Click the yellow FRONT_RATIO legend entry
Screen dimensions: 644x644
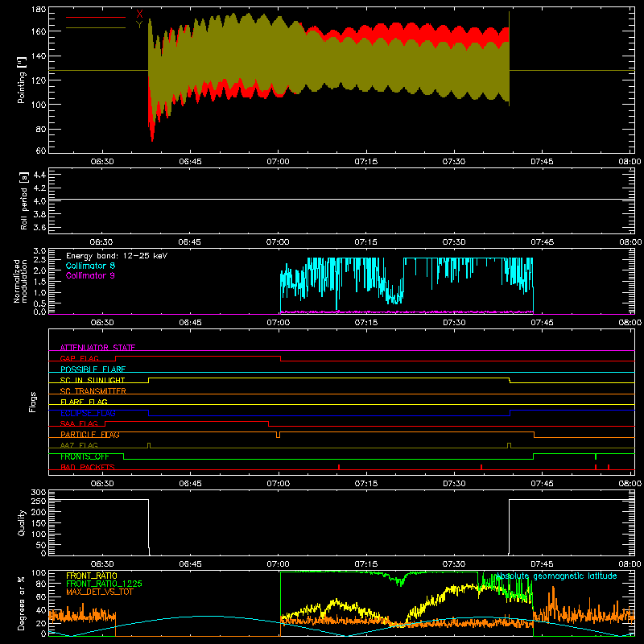pyautogui.click(x=92, y=576)
